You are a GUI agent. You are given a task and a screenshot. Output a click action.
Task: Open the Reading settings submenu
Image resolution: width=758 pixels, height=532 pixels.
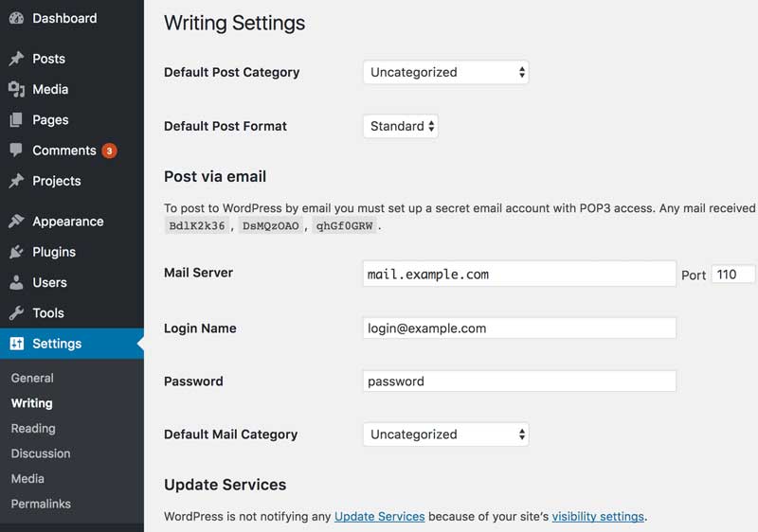[x=33, y=428]
